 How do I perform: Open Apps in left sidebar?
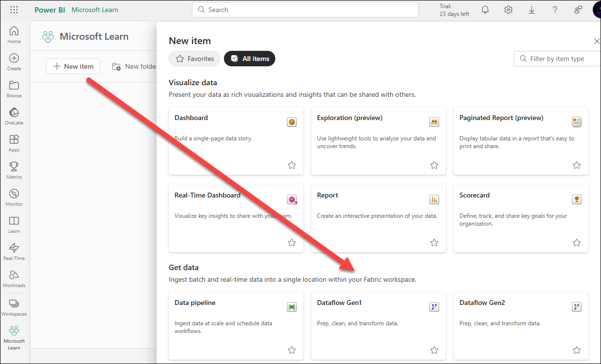tap(14, 143)
